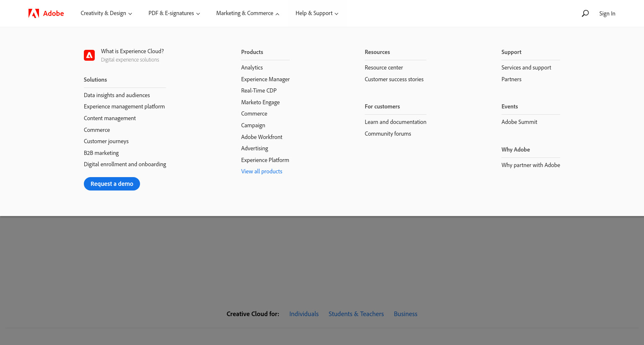Click the Creative Cloud for: label
644x345 pixels.
point(253,314)
